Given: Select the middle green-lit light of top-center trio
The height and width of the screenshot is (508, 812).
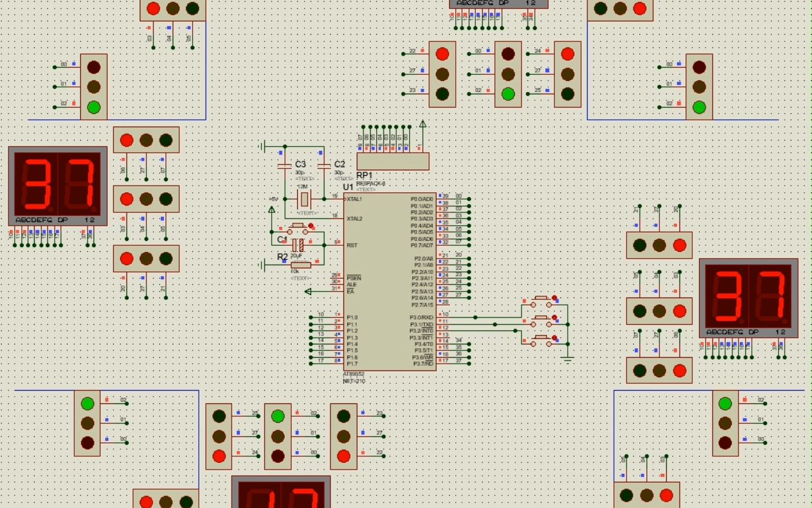Looking at the screenshot, I should (x=508, y=74).
